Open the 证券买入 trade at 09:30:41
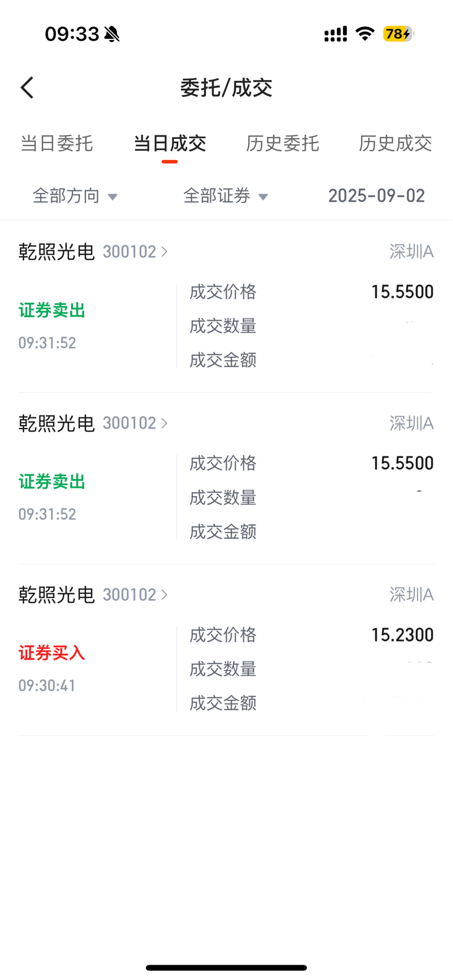Viewport: 453px width, 980px height. (226, 650)
